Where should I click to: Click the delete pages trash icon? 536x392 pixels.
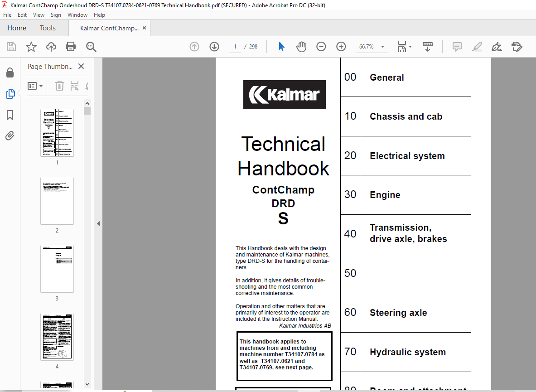pyautogui.click(x=59, y=86)
